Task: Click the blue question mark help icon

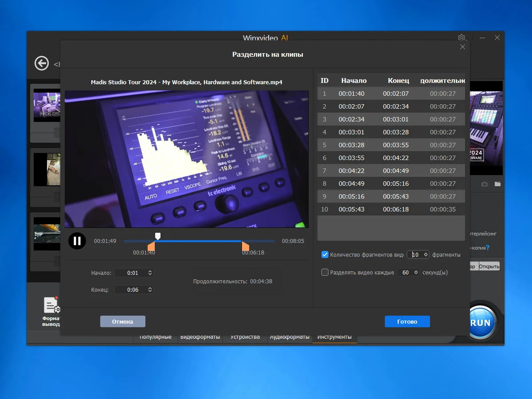Action: (x=488, y=248)
